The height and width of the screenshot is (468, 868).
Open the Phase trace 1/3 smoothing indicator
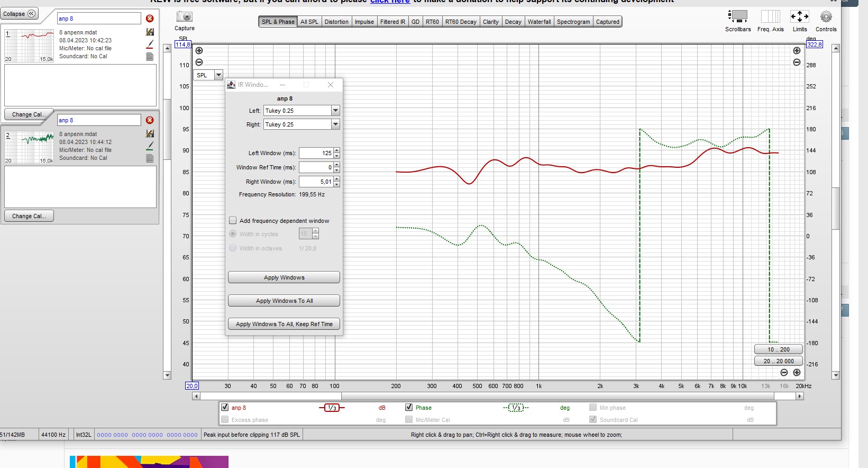click(x=516, y=408)
